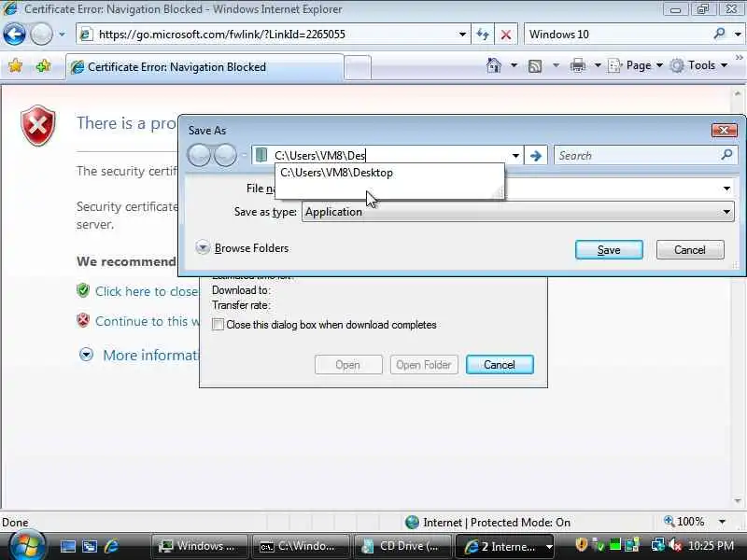747x560 pixels.
Task: Click the page scrollbar down arrow
Action: point(738,501)
